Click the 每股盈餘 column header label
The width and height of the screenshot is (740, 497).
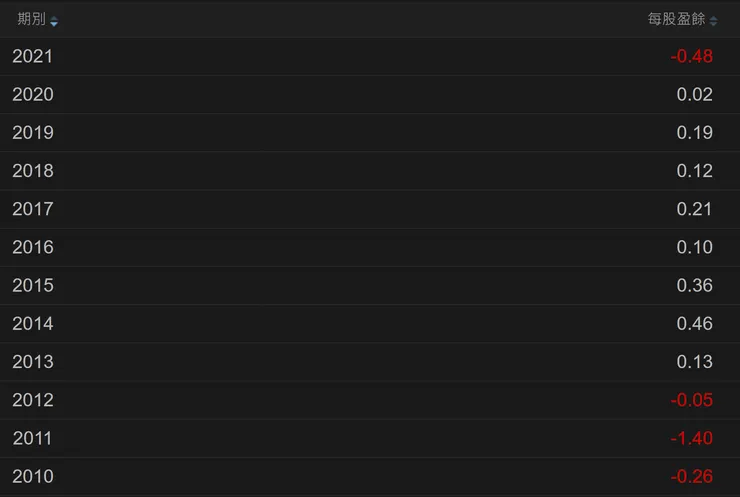tap(676, 20)
